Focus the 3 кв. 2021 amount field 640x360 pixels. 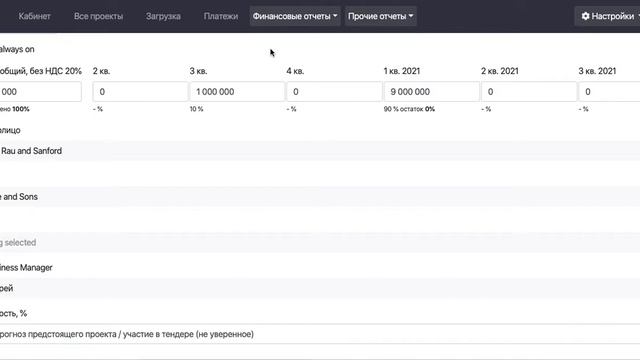tap(609, 92)
